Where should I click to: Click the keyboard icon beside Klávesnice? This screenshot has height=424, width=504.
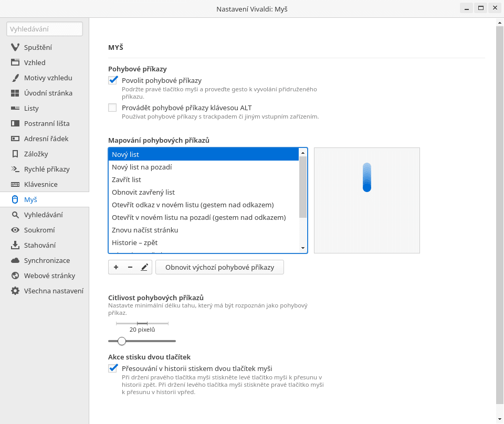coord(15,184)
